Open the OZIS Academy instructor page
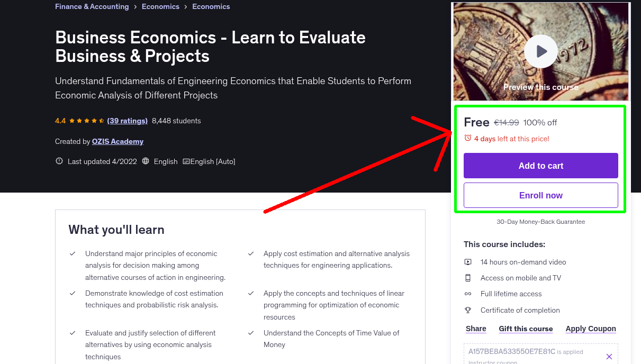 coord(118,141)
